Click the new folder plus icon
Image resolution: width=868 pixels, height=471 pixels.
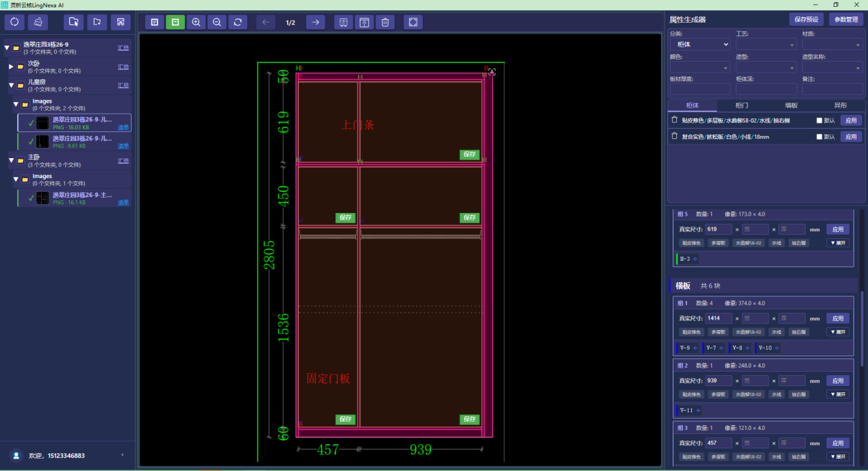pyautogui.click(x=97, y=23)
